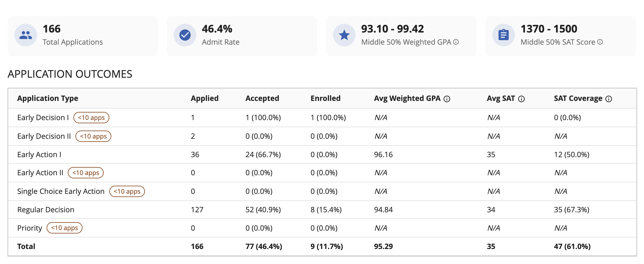Select the Regular Decision row label

46,210
